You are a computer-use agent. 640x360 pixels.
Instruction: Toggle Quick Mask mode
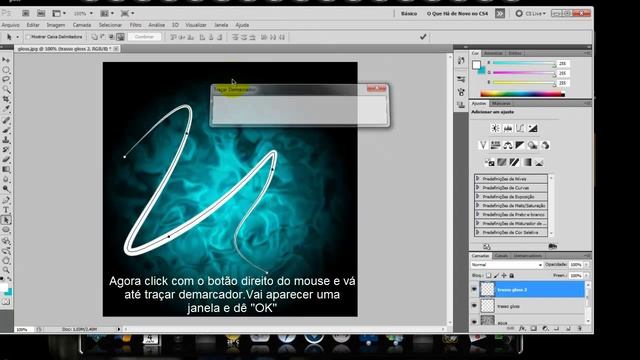click(x=6, y=302)
